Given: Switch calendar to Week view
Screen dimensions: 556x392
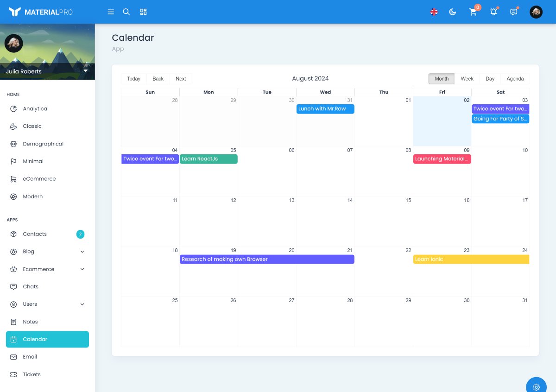Looking at the screenshot, I should click(x=467, y=79).
